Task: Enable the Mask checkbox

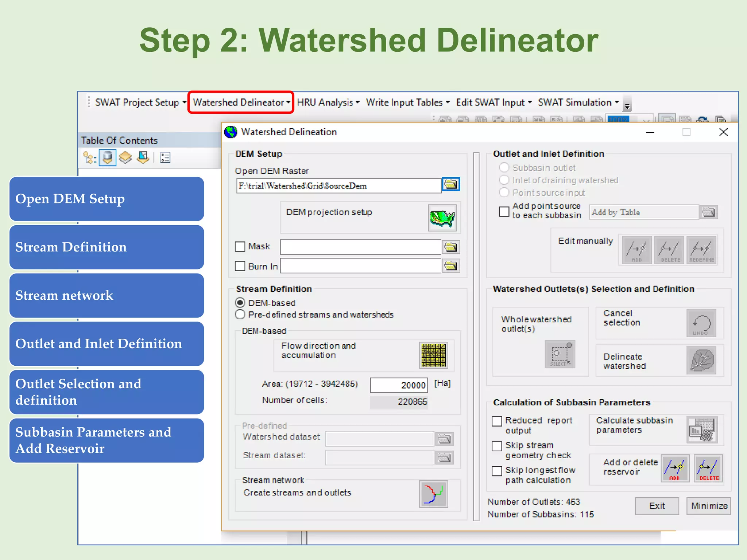Action: coord(240,247)
